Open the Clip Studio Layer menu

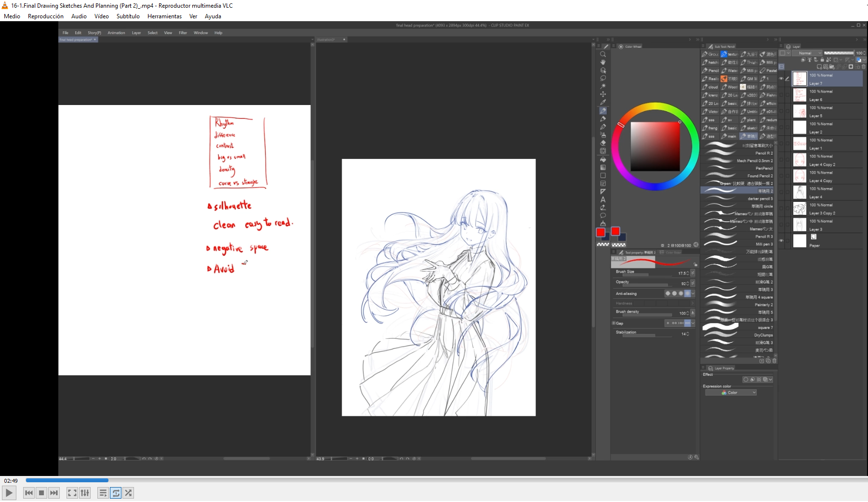[x=136, y=33]
